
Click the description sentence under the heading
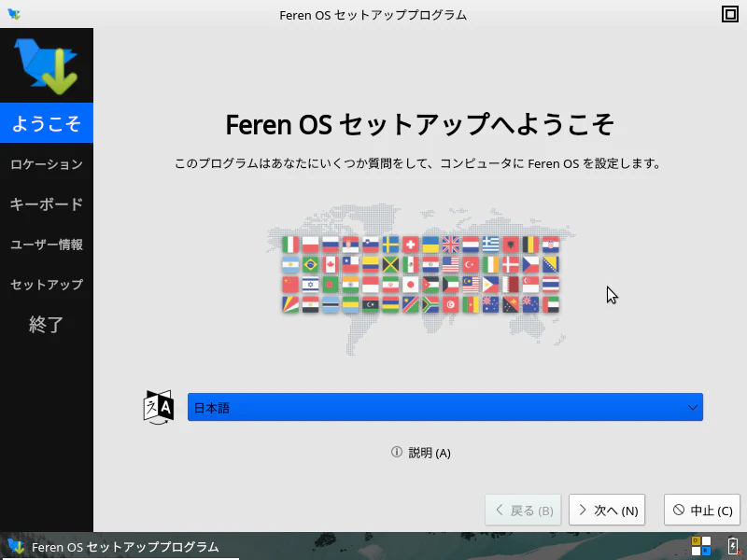coord(417,163)
